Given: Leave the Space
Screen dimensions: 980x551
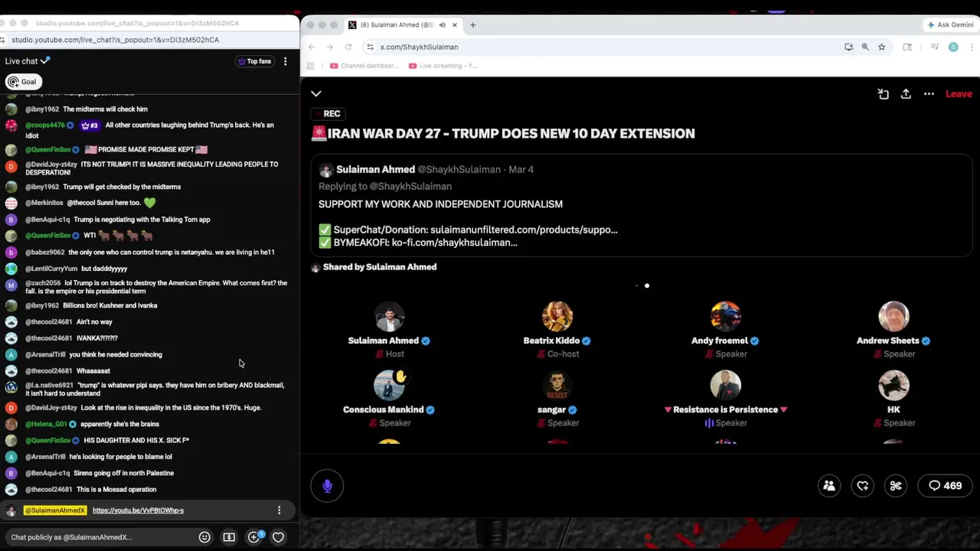Looking at the screenshot, I should pyautogui.click(x=959, y=94).
